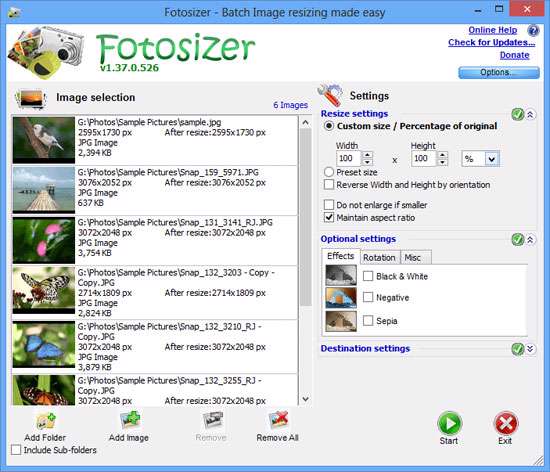The height and width of the screenshot is (472, 550).
Task: Open the Online Help link
Action: (x=492, y=30)
